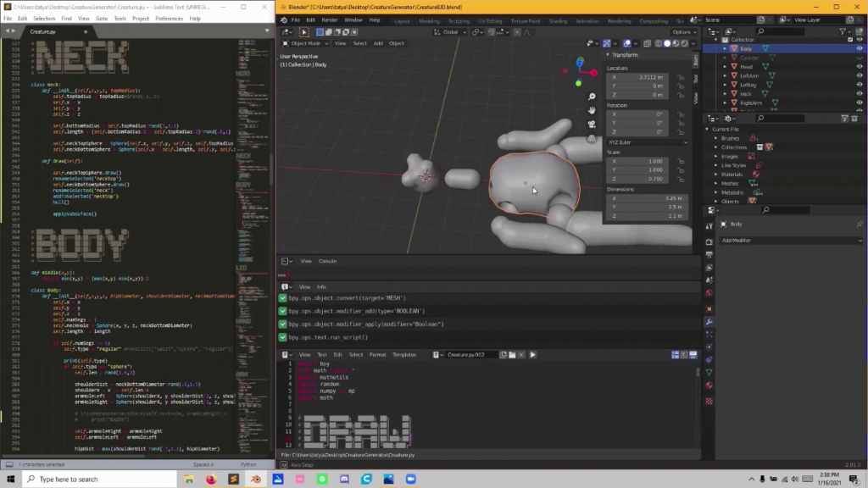Hide the neck object in the outliner
868x488 pixels.
(x=860, y=93)
